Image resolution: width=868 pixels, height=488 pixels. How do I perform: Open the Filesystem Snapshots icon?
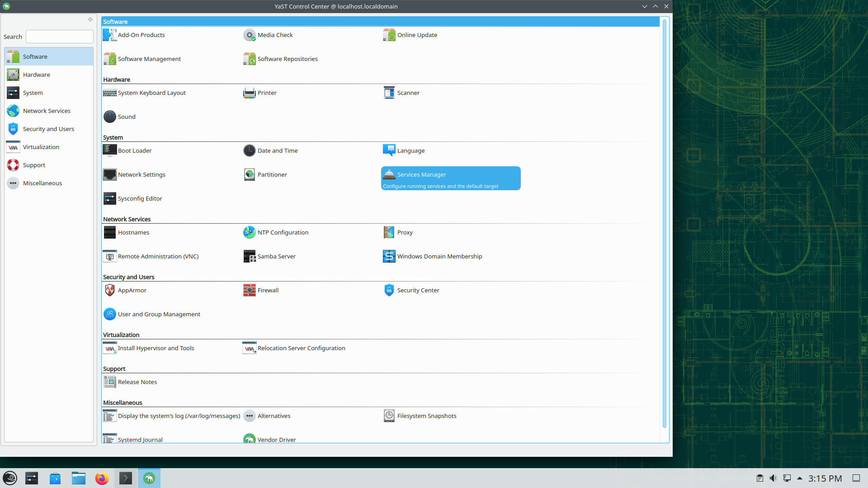point(389,416)
